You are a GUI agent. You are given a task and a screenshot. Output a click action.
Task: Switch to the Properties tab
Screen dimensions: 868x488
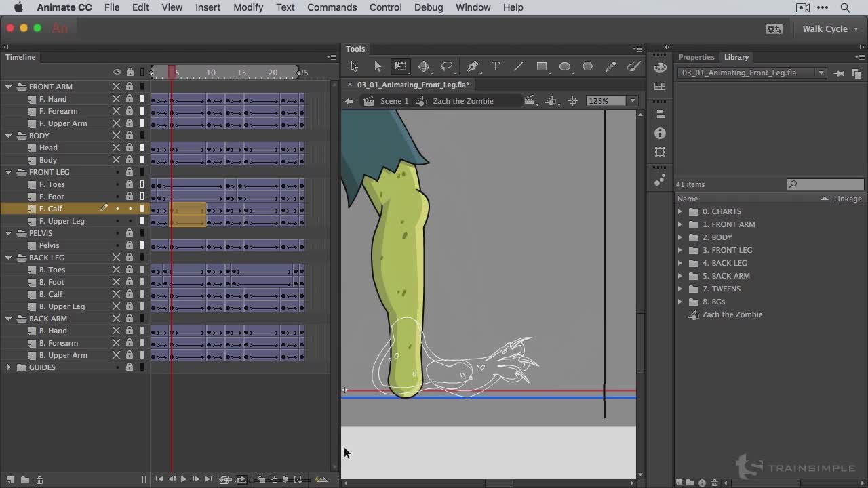pos(696,57)
